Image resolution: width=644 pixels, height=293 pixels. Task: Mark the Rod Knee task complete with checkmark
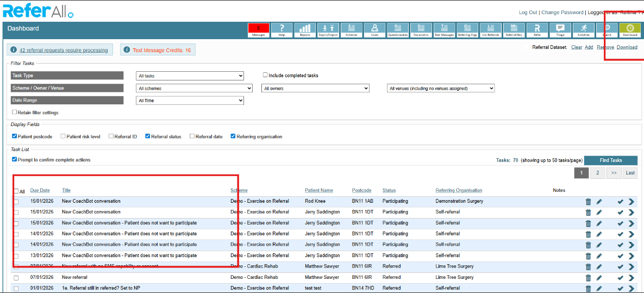click(x=620, y=202)
